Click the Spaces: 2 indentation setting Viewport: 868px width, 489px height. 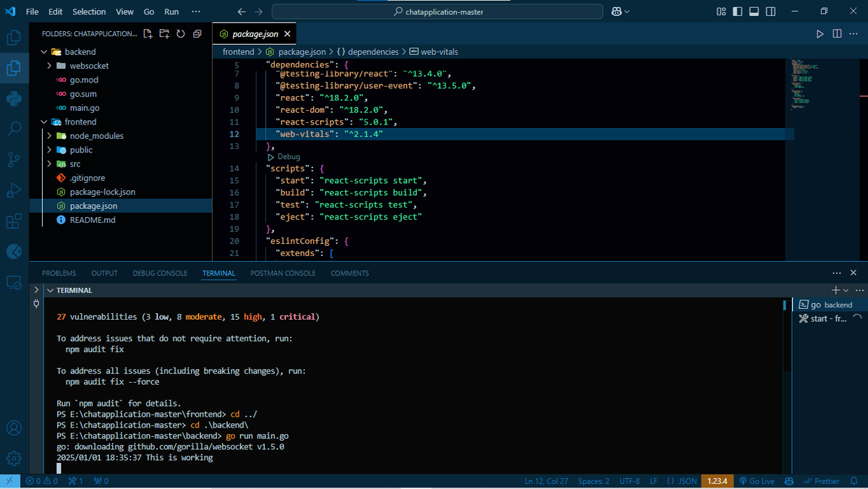tap(594, 481)
